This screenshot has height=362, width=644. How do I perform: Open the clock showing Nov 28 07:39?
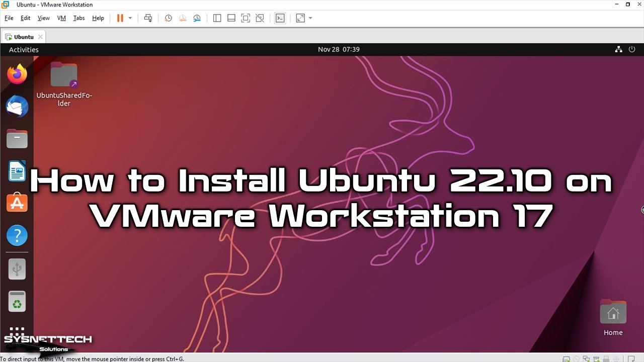[339, 49]
